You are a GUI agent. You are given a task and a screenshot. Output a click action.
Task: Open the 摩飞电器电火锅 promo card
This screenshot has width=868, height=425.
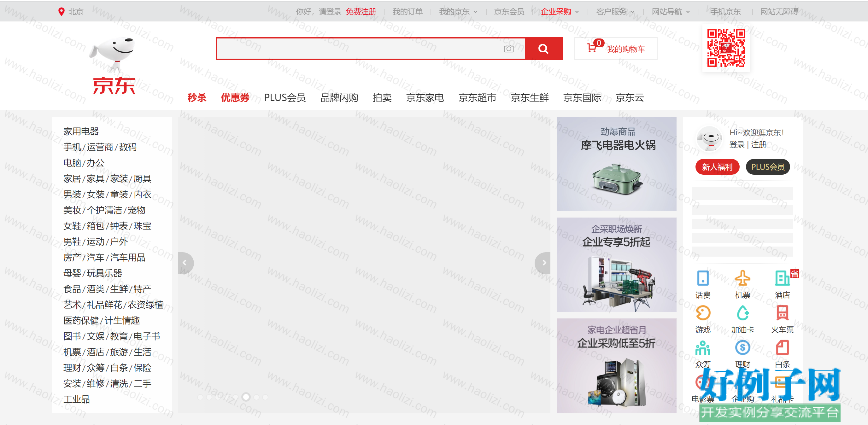pos(616,164)
